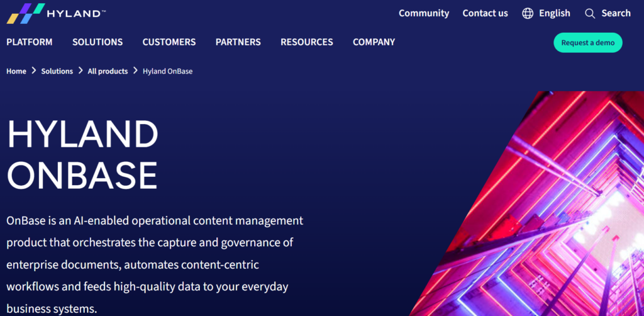Screen dimensions: 644x316
Task: Expand the RESOURCES navigation menu
Action: [x=307, y=42]
